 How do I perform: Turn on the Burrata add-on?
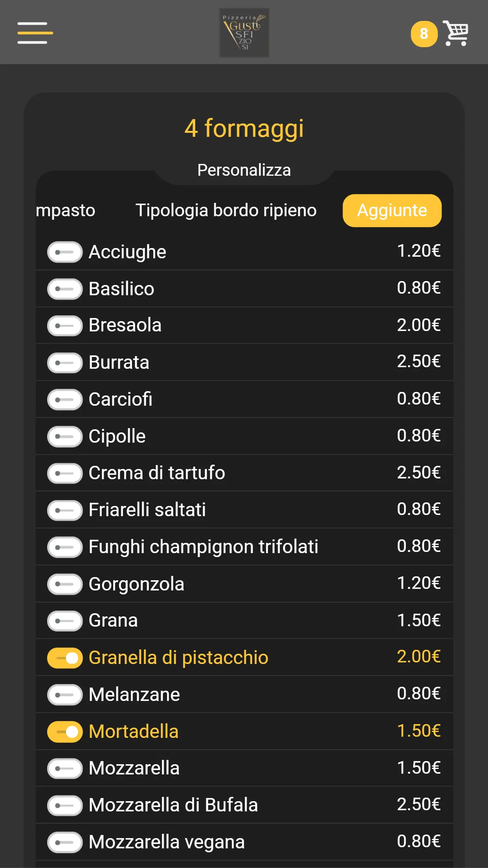tap(65, 362)
